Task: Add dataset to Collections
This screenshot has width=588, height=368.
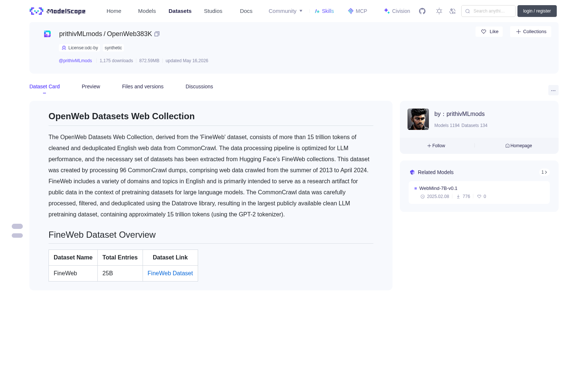Action: point(531,32)
